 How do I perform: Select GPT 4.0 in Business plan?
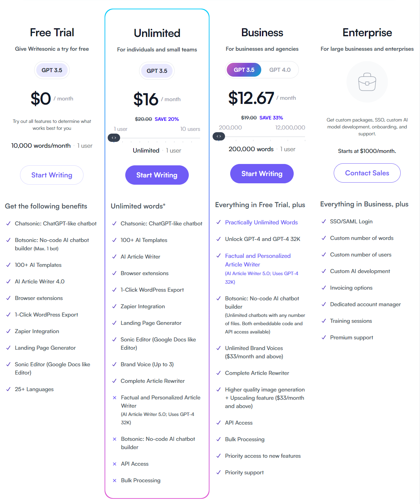click(280, 70)
